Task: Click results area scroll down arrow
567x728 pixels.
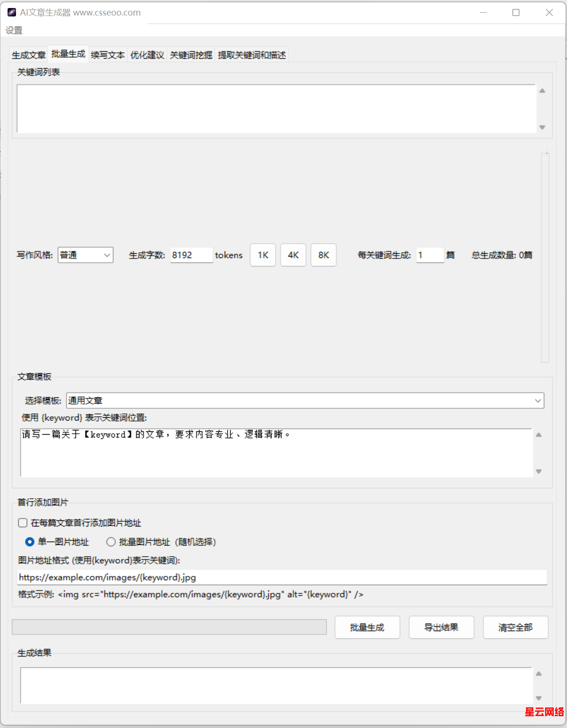Action: pos(539,698)
